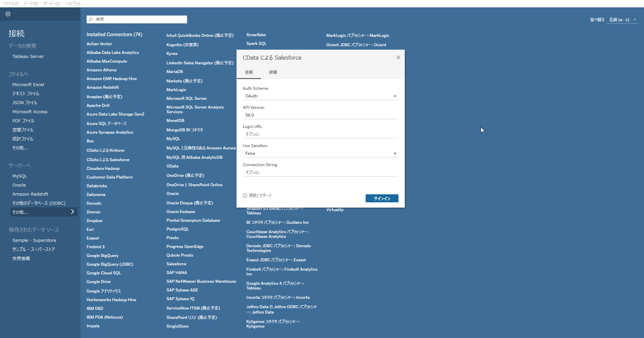
Task: Click the Connection String input field
Action: click(320, 173)
